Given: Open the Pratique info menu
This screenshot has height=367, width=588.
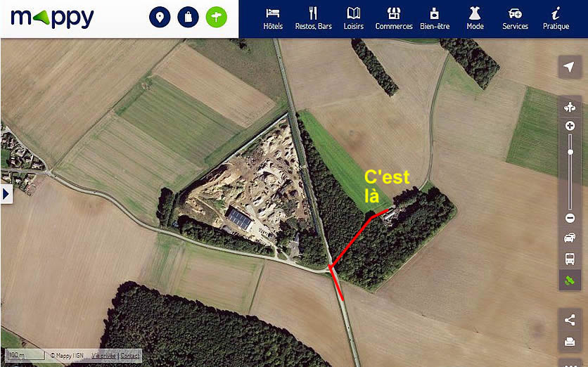Looking at the screenshot, I should pos(556,19).
